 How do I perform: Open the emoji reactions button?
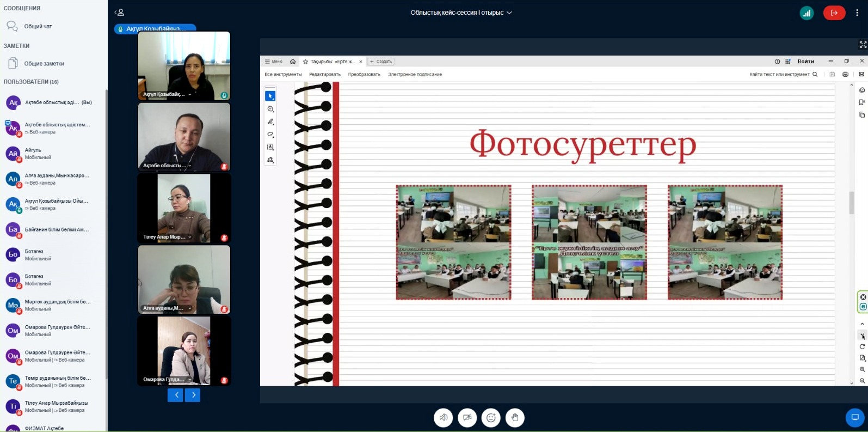(491, 418)
